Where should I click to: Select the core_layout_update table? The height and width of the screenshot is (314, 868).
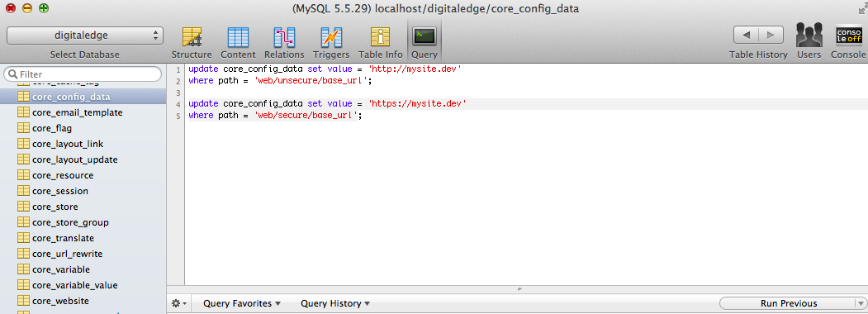83,159
